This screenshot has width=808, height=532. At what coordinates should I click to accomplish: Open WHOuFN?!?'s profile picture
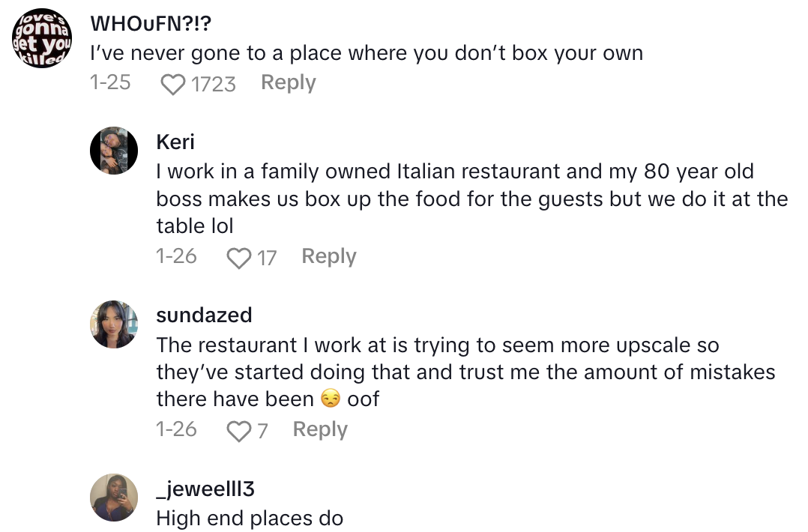point(40,37)
